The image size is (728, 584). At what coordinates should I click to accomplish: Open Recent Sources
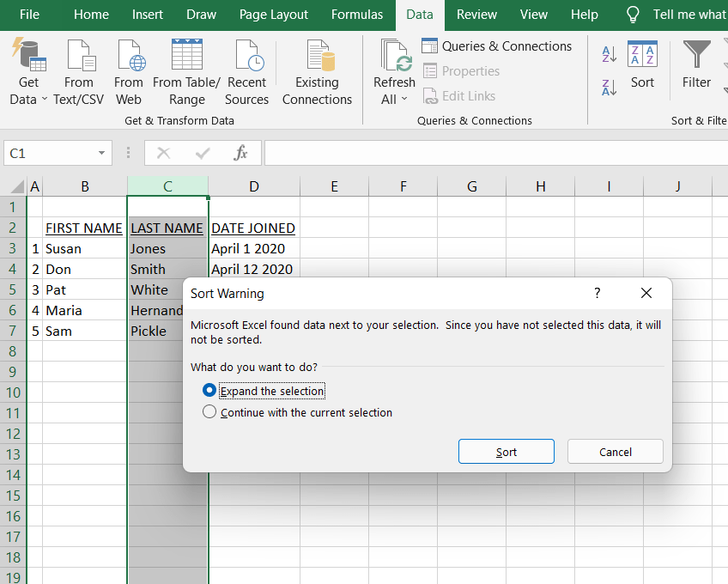[247, 57]
